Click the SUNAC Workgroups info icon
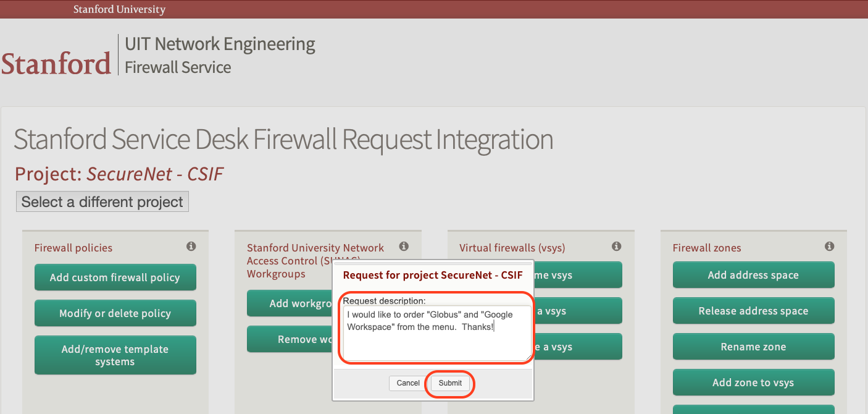Viewport: 868px width, 414px height. (404, 247)
